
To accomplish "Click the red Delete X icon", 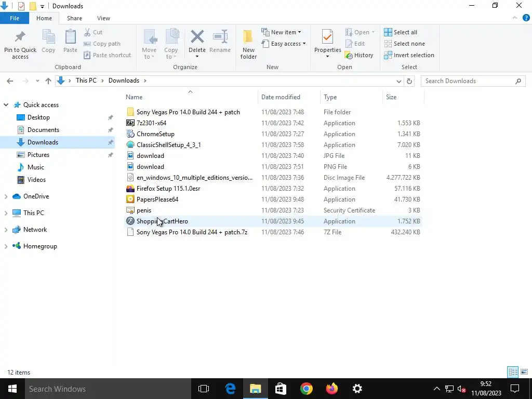I will tap(197, 37).
